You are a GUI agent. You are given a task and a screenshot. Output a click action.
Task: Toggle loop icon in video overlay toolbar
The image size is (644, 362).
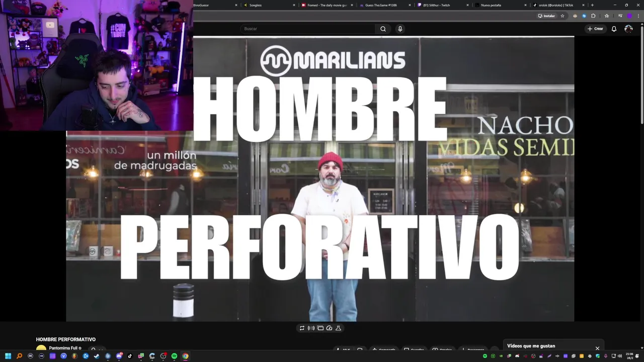302,328
